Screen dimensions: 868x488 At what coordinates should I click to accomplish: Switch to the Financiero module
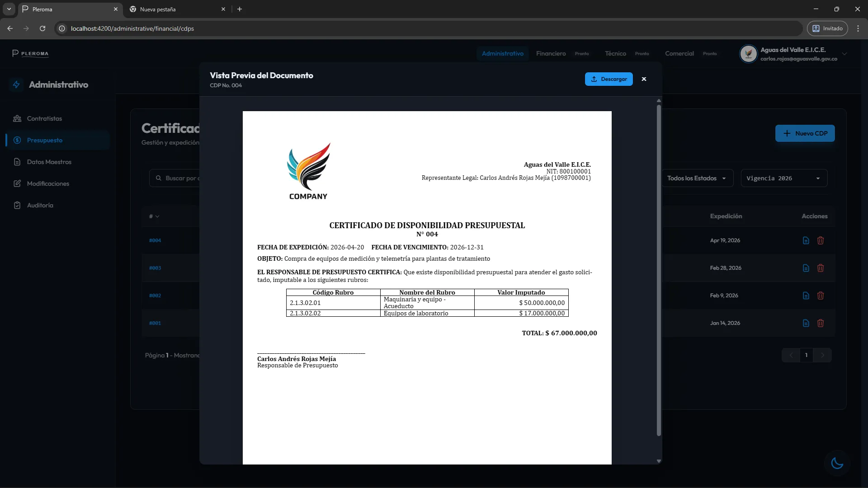point(551,53)
